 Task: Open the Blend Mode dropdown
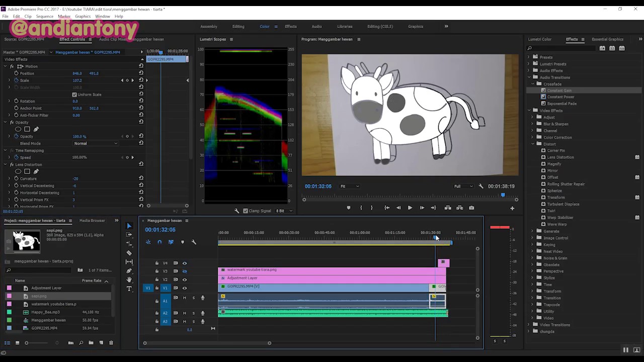click(x=96, y=143)
